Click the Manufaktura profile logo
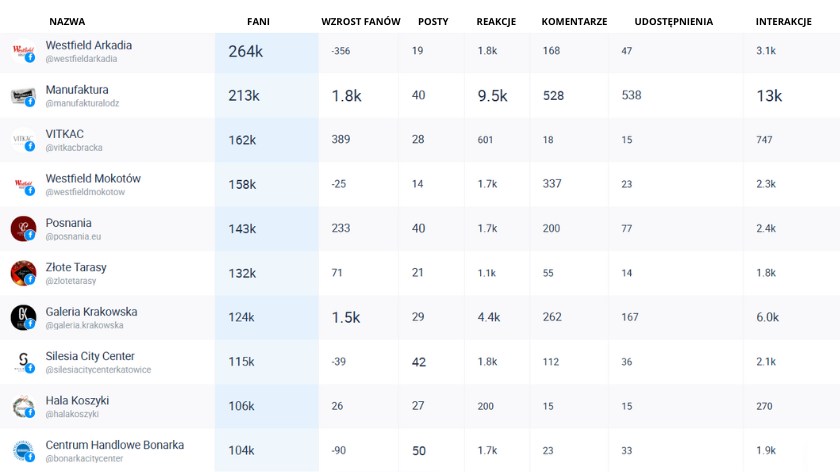The width and height of the screenshot is (840, 472). coord(23,96)
